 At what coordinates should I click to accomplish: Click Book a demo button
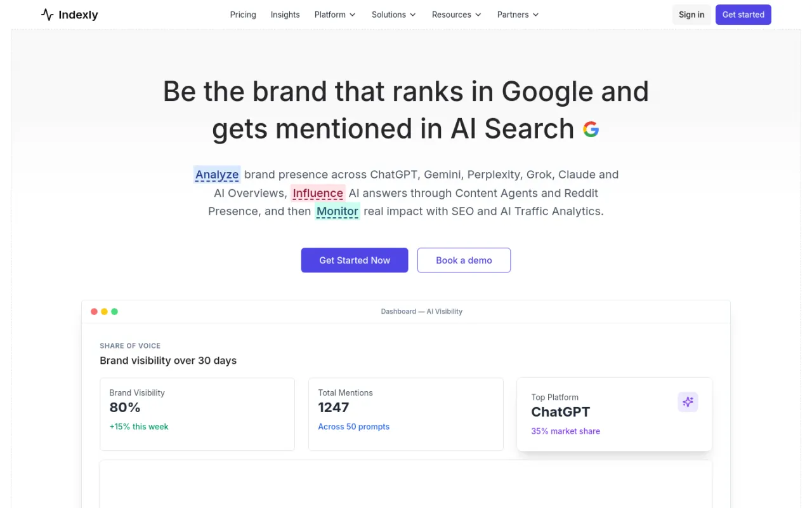click(464, 260)
